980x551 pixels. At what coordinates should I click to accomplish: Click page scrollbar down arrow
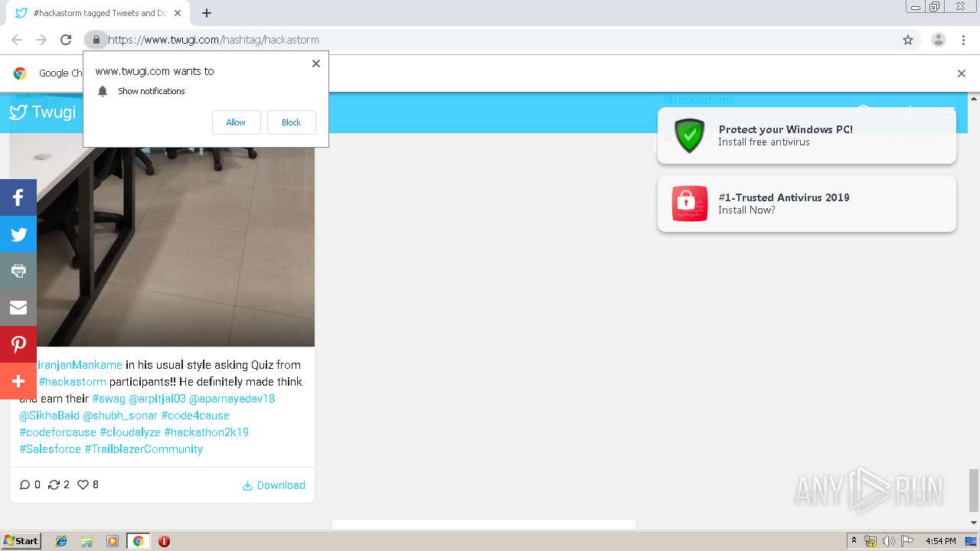pos(974,522)
